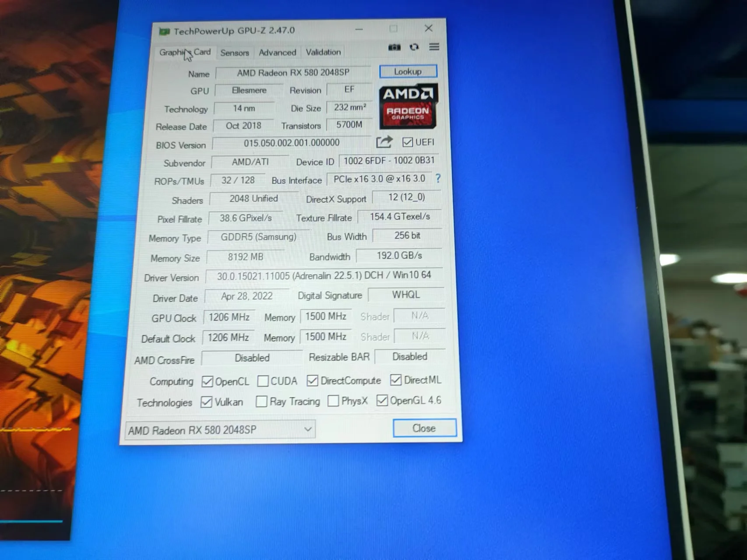This screenshot has height=560, width=747.
Task: Open the GPU-Z hamburger menu
Action: pos(434,46)
